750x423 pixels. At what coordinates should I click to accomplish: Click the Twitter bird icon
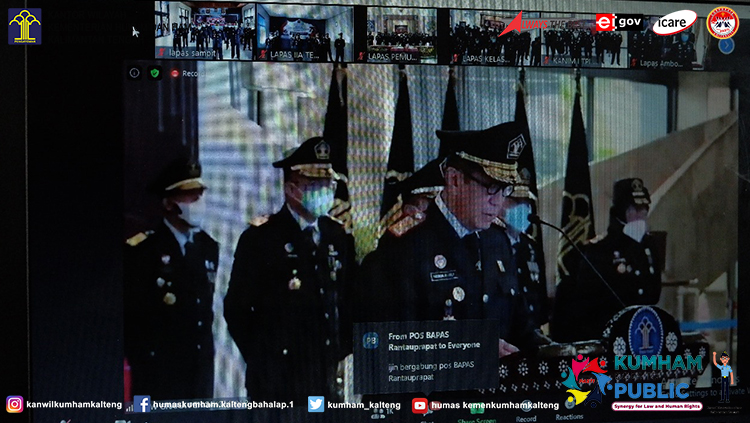click(316, 404)
